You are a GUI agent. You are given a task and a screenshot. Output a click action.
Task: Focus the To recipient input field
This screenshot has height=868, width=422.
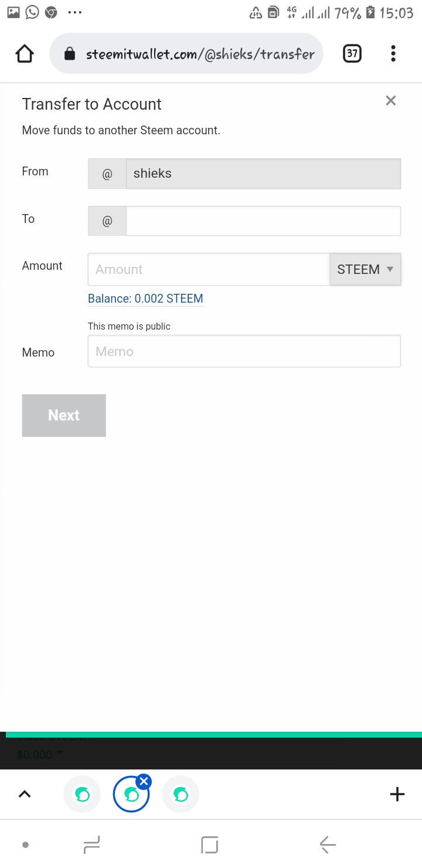coord(263,221)
